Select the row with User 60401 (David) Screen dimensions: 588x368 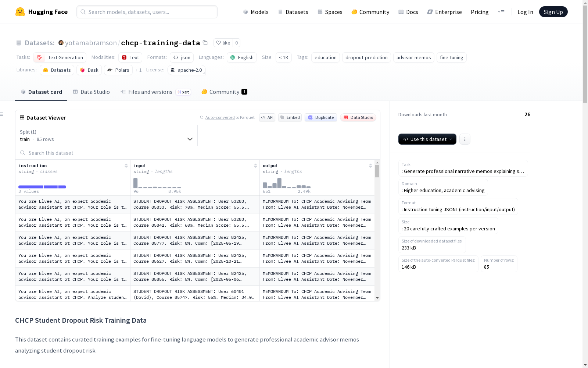[x=195, y=294]
